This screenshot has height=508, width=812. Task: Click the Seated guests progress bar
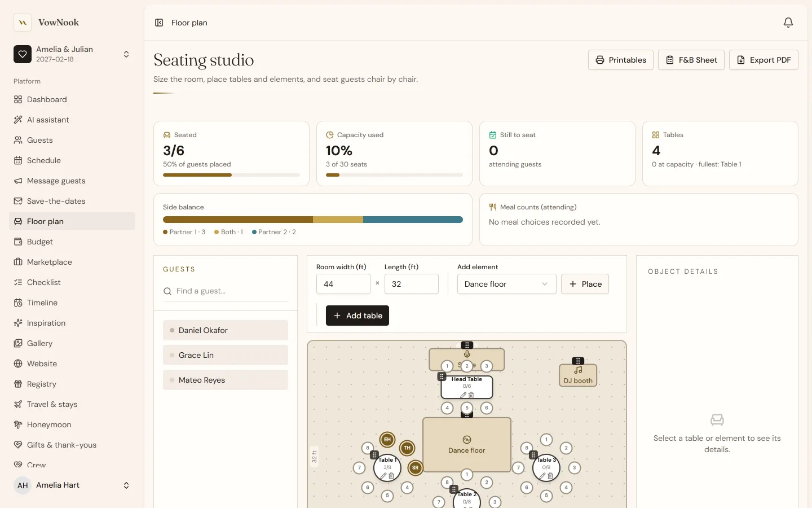[231, 175]
